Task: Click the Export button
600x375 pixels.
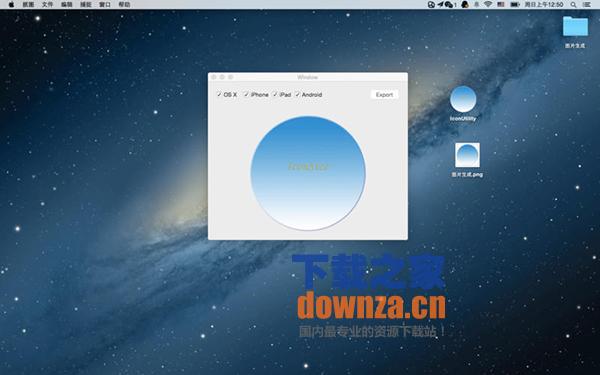Action: coord(385,95)
